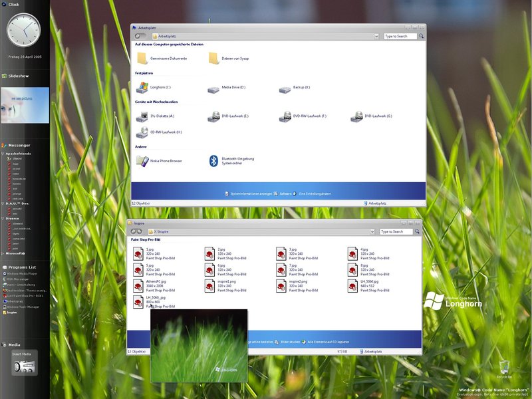Open the Longhorn (C:) drive icon
The image size is (532, 399).
[x=142, y=88]
